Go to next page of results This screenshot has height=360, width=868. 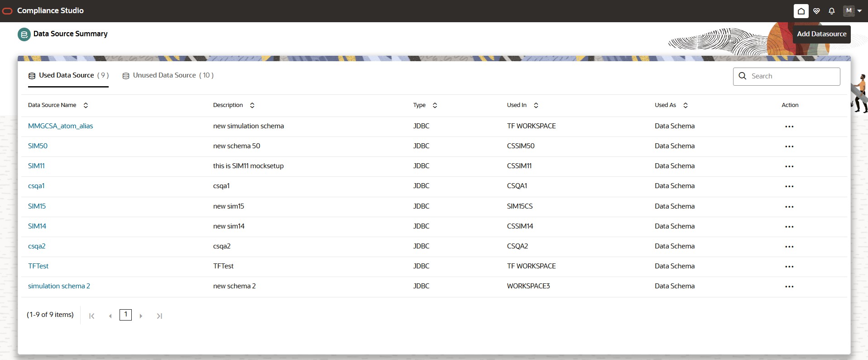tap(141, 316)
